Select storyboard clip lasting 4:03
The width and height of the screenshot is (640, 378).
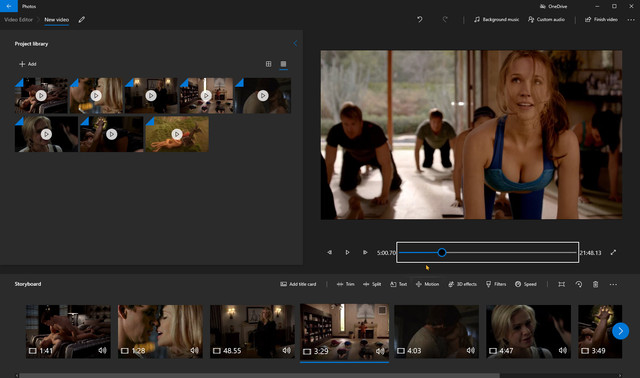pos(437,331)
